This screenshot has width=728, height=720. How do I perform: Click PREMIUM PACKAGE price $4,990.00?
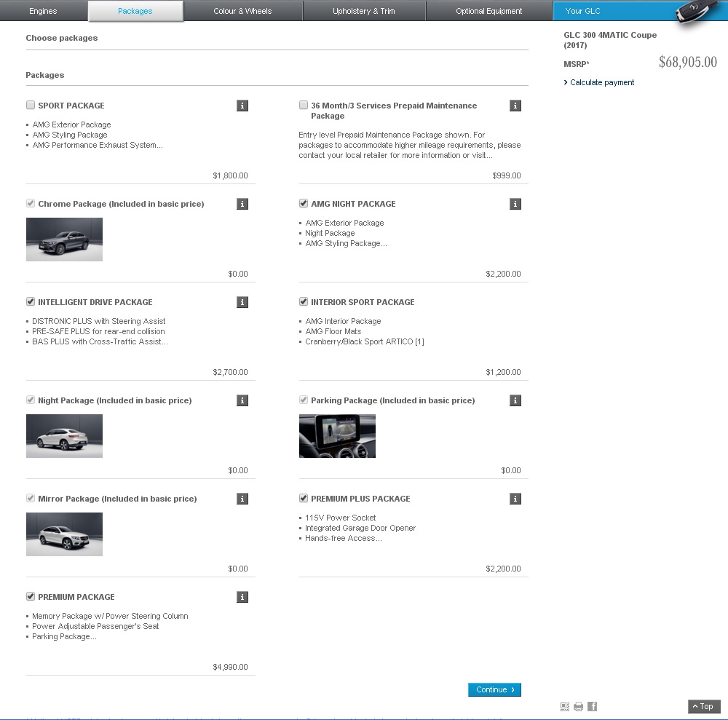click(230, 667)
